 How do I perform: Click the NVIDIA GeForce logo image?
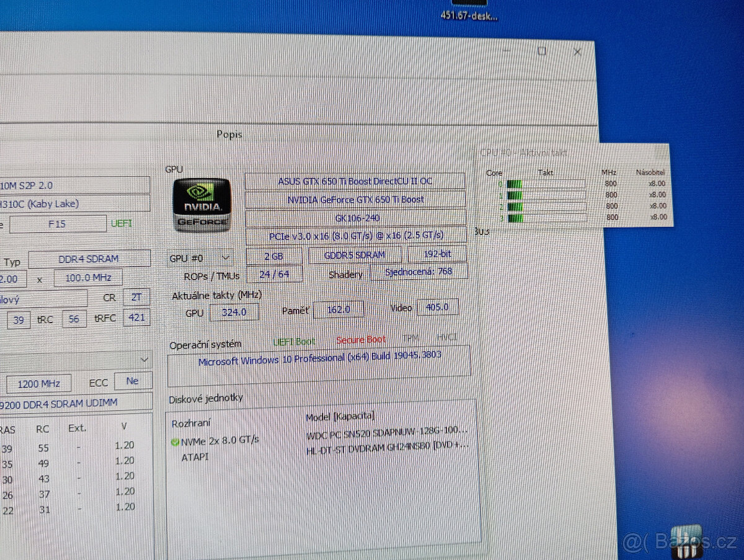[x=201, y=205]
